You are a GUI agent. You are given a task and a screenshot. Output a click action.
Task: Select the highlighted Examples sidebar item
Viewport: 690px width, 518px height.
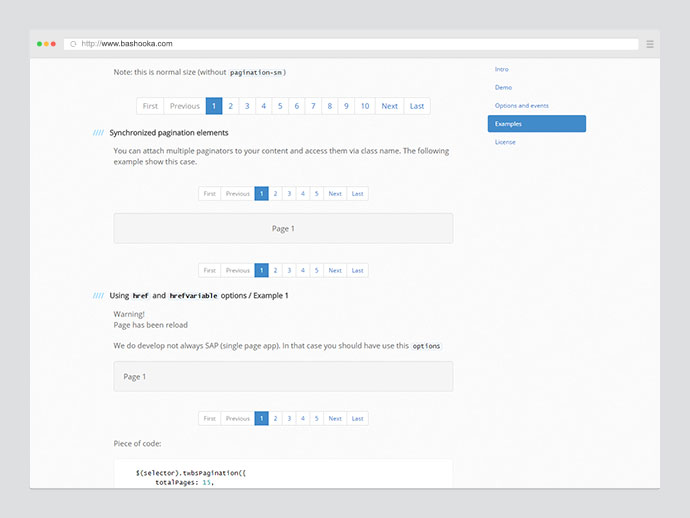pyautogui.click(x=536, y=124)
